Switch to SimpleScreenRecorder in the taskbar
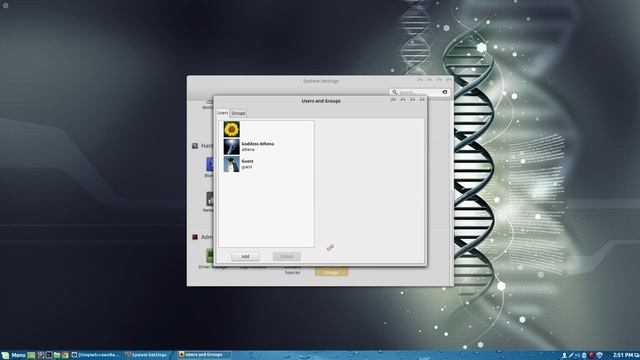 click(96, 355)
